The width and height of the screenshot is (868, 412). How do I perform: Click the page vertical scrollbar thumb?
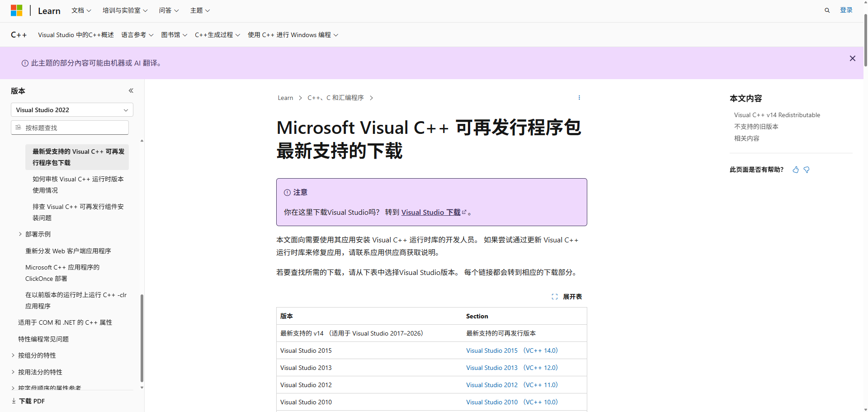(x=865, y=40)
